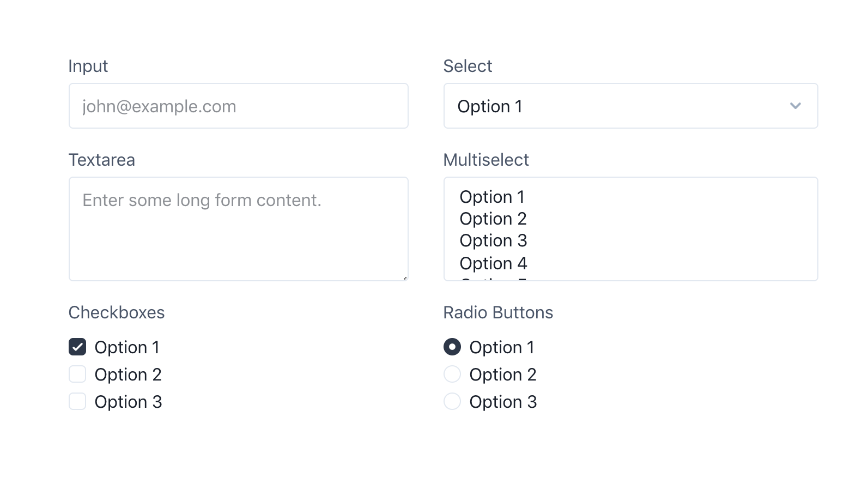Check Option 3 under Checkboxes
The height and width of the screenshot is (483, 868).
77,401
